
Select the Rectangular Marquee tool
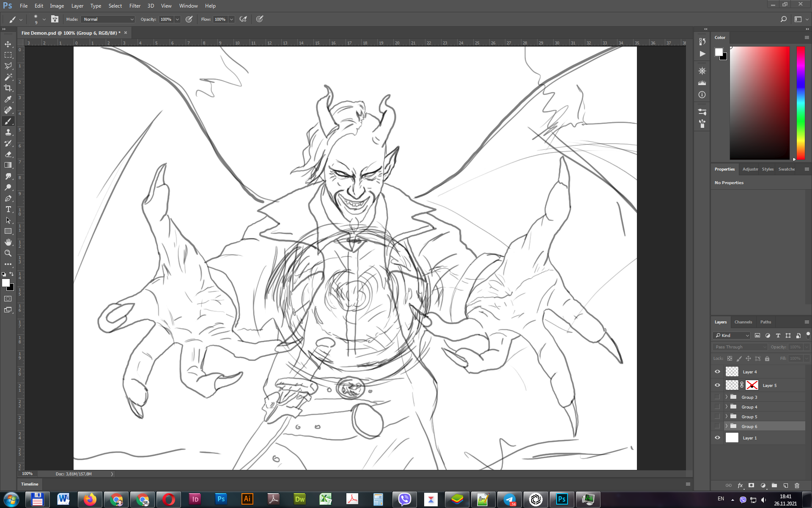(8, 55)
